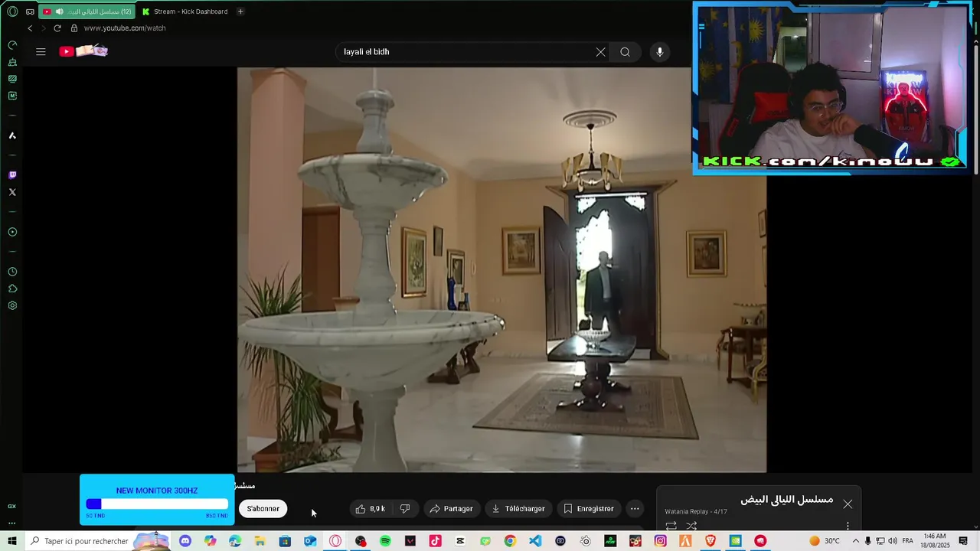The image size is (980, 551).
Task: Open Windows Start menu
Action: coord(12,541)
